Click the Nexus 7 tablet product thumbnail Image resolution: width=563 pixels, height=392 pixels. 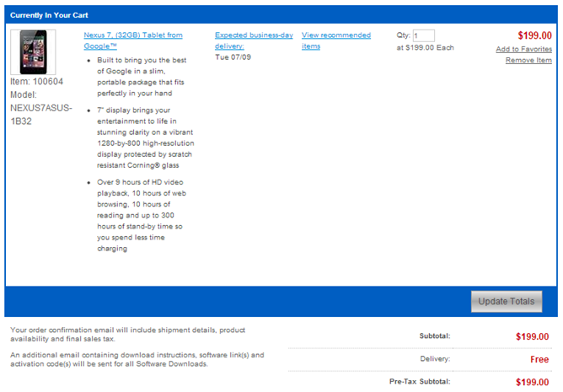tap(33, 53)
